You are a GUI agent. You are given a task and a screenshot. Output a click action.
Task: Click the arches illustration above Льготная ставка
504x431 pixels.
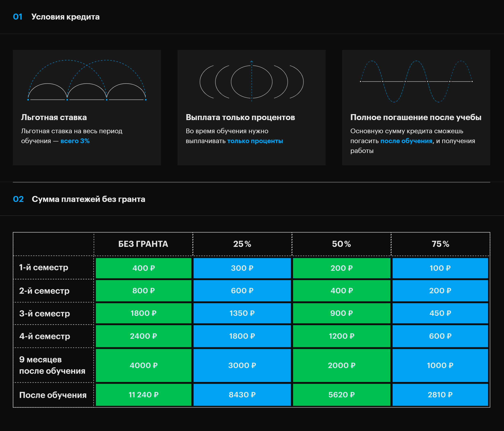click(x=87, y=80)
